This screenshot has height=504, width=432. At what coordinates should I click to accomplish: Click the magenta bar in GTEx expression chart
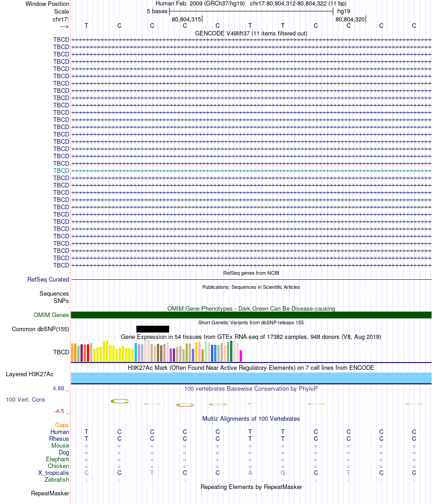[x=241, y=356]
